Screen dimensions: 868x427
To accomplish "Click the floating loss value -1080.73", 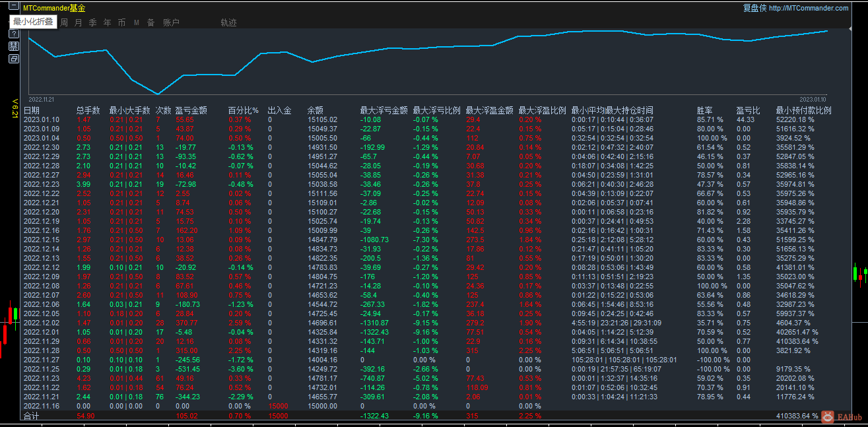I will click(374, 240).
